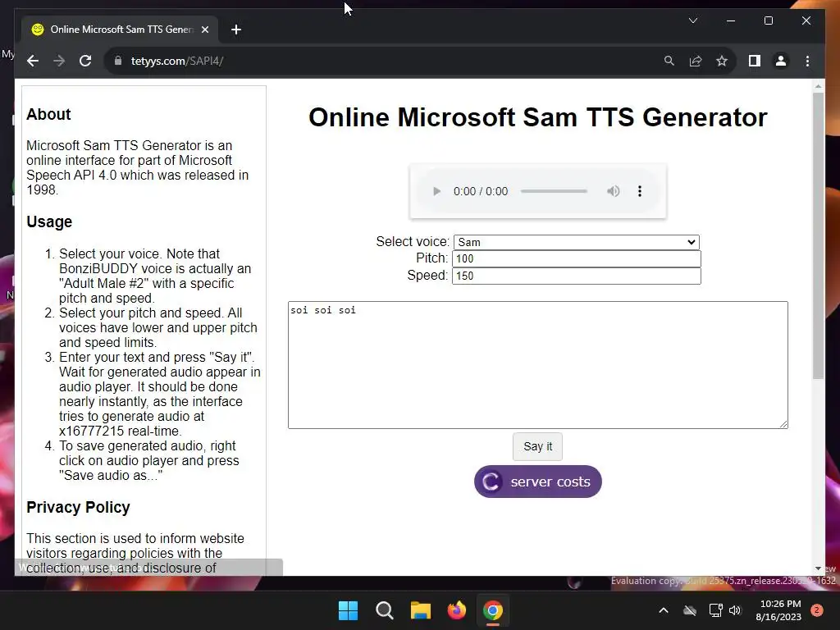
Task: Bookmark this page with the star
Action: coord(722,61)
